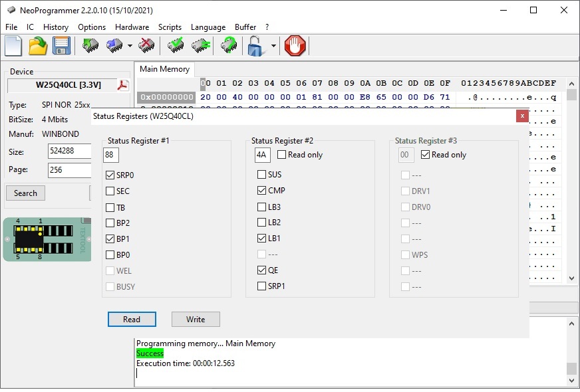Image resolution: width=580 pixels, height=392 pixels.
Task: Click the Detect IC question mark icon
Action: (229, 46)
